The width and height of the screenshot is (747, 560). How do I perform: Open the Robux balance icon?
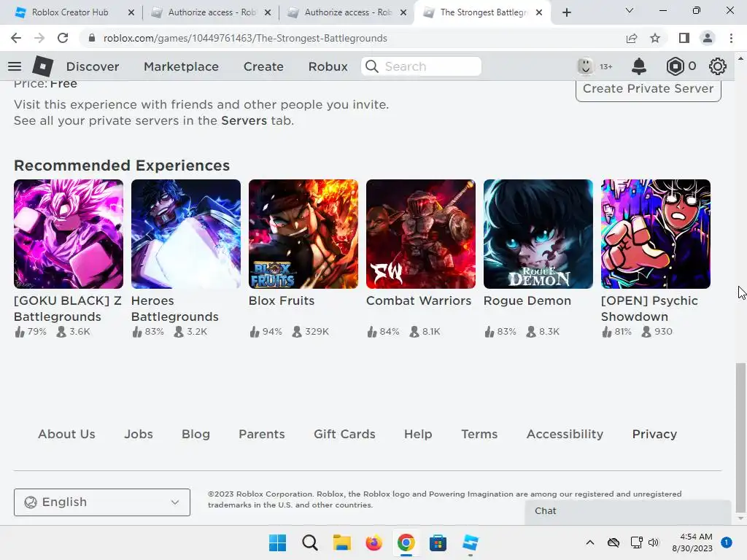675,66
